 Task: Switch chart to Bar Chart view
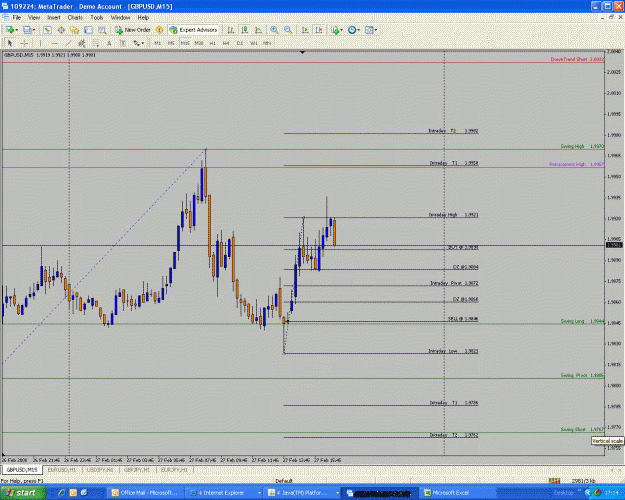[x=230, y=30]
